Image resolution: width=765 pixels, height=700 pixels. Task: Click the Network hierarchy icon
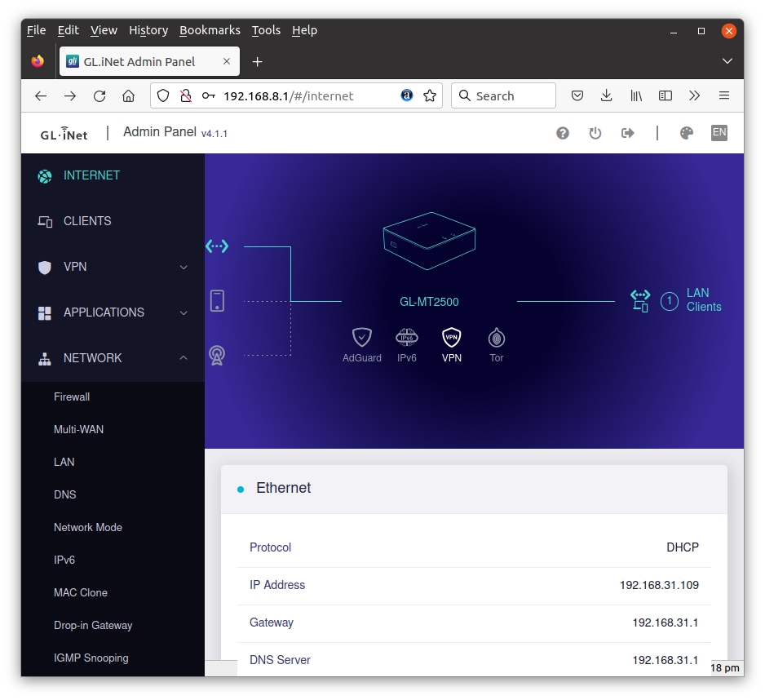click(x=44, y=359)
